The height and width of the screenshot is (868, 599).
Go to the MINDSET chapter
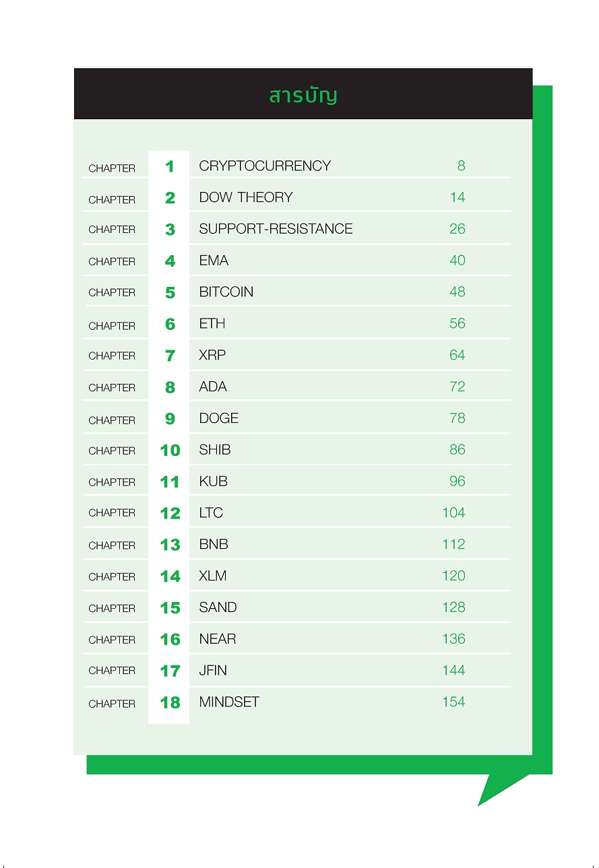point(229,702)
